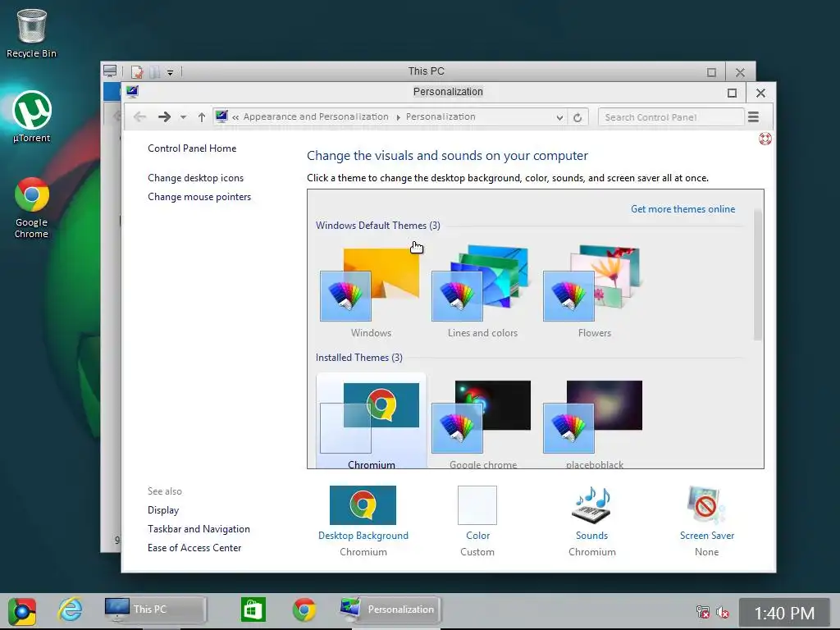Open Internet Explorer from the taskbar
The height and width of the screenshot is (630, 840).
(x=71, y=609)
